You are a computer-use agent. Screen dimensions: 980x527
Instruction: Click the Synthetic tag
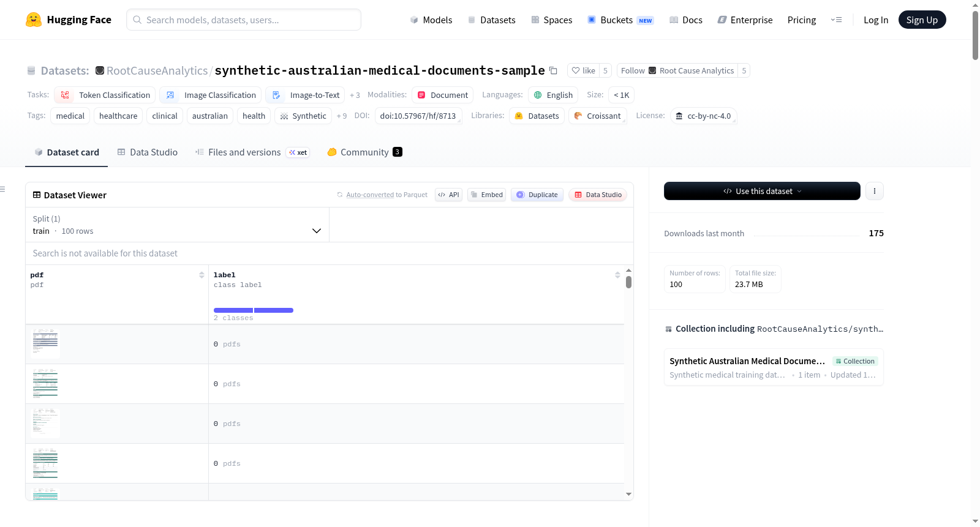point(303,116)
